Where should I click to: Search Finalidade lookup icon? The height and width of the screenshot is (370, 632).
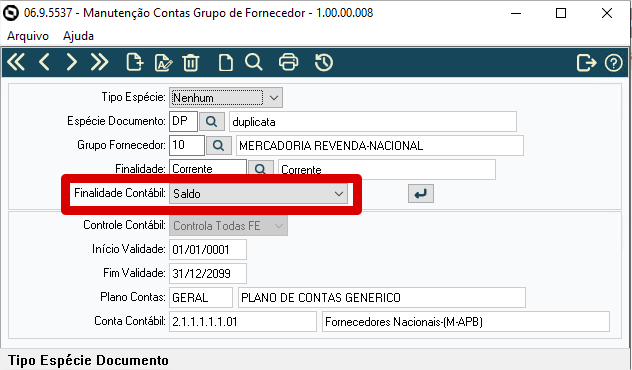click(x=260, y=168)
